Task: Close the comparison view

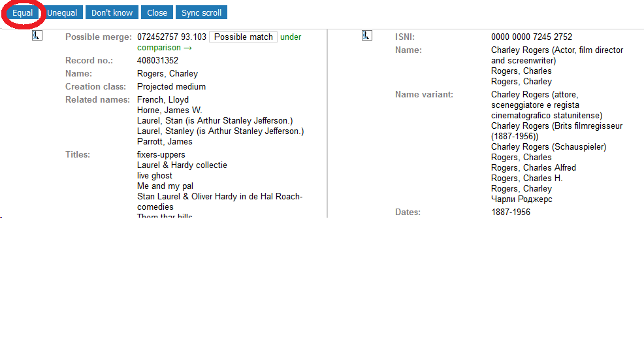Action: [157, 12]
